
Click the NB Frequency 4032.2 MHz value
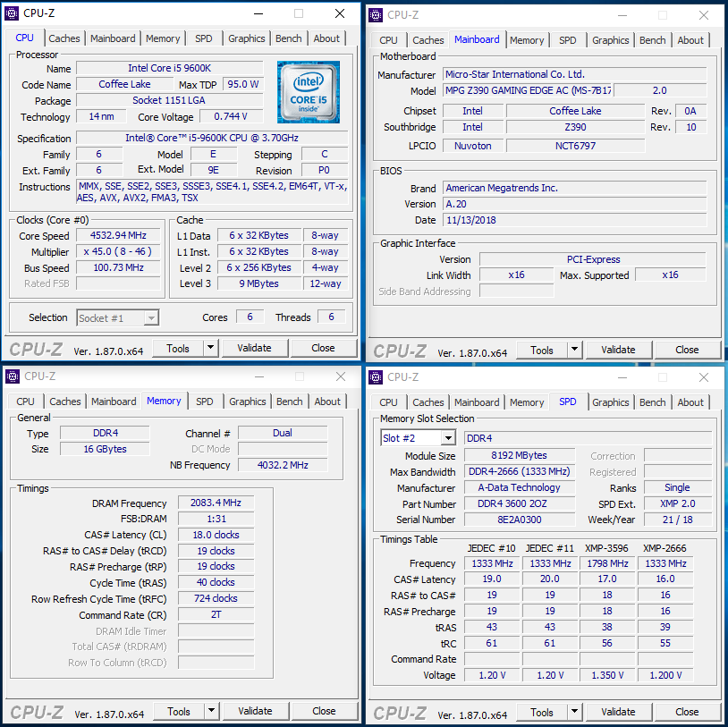(x=283, y=465)
